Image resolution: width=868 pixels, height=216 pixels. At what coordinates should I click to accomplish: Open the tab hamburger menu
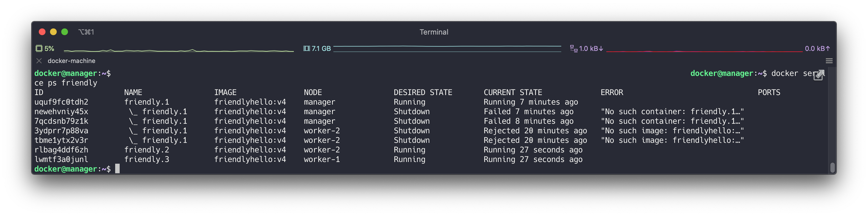[829, 61]
